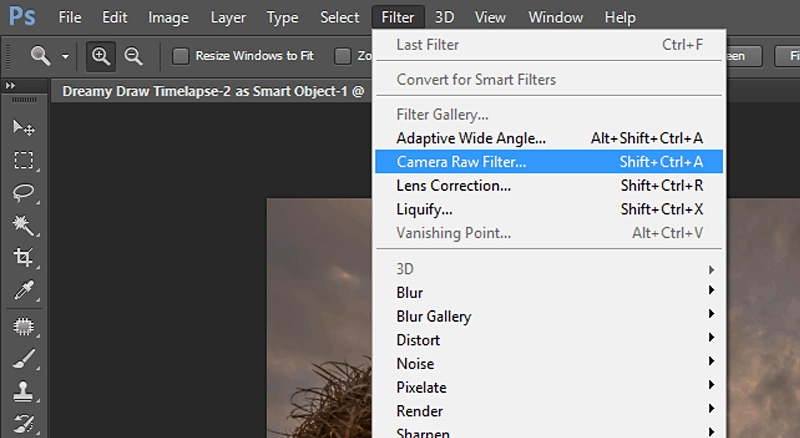Viewport: 800px width, 438px height.
Task: Expand the Blur submenu
Action: (x=410, y=293)
